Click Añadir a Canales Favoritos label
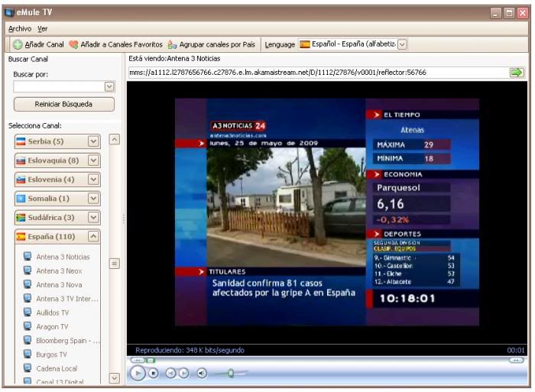This screenshot has height=392, width=535. click(x=122, y=44)
